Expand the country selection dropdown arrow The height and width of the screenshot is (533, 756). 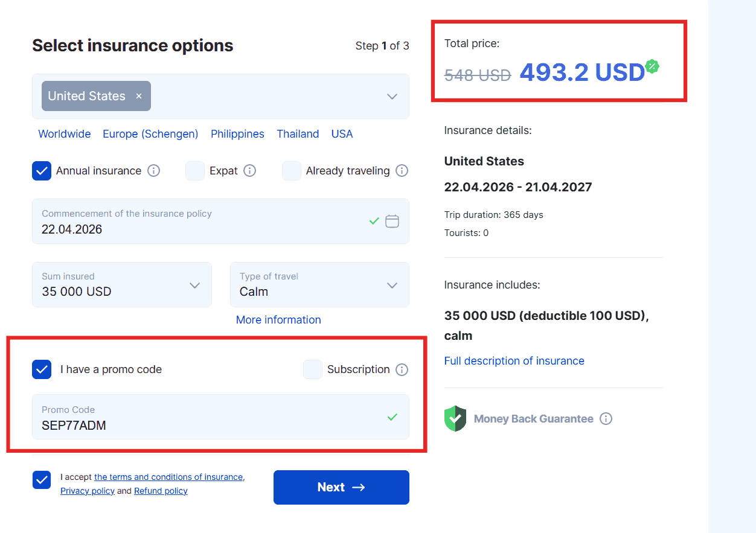(x=392, y=97)
